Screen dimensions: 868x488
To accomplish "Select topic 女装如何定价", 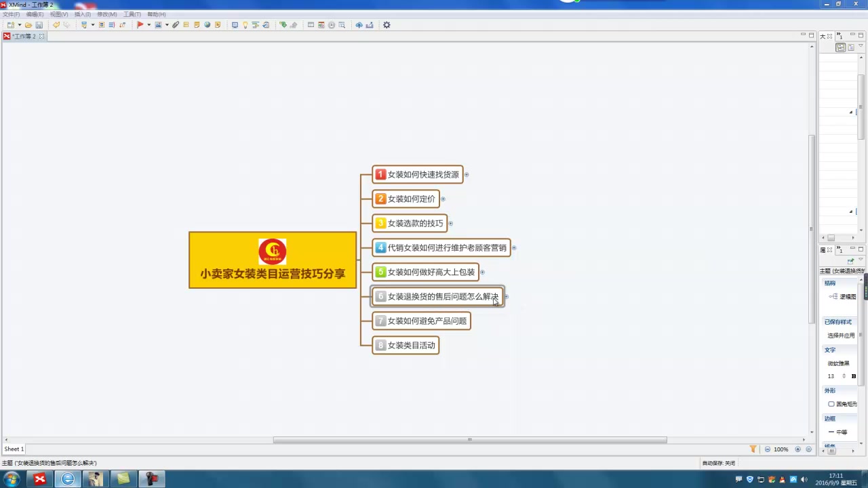I will tap(406, 199).
